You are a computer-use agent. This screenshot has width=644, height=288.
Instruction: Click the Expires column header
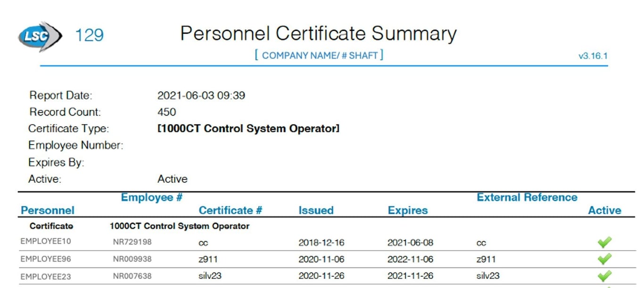(407, 211)
